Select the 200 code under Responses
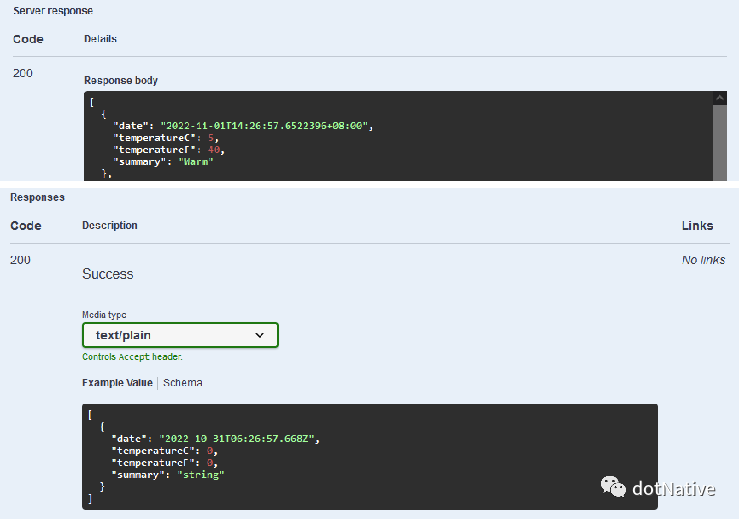739x519 pixels. [x=20, y=260]
